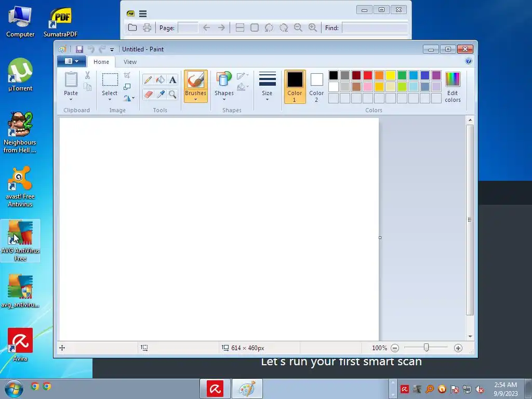Select the Fill with color bucket tool
The width and height of the screenshot is (532, 399).
click(160, 79)
